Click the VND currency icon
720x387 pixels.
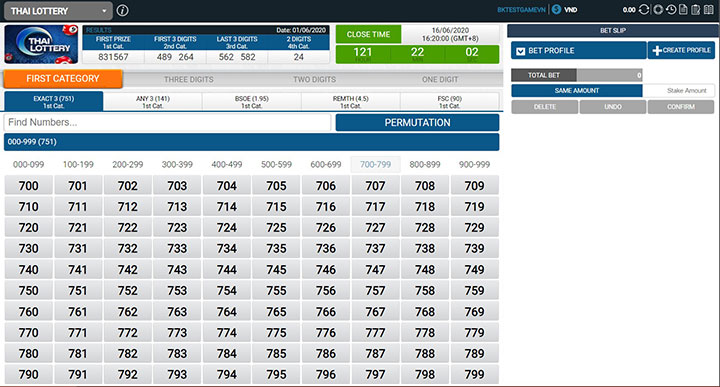point(557,9)
